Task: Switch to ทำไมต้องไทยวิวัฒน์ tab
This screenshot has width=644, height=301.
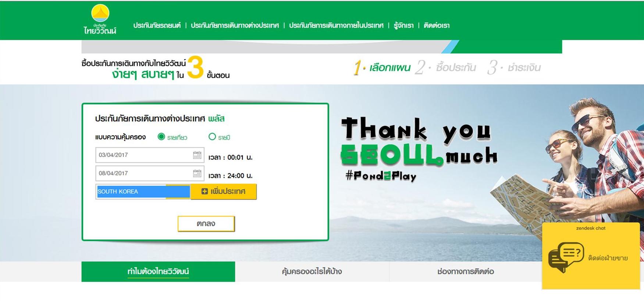Action: [x=158, y=272]
